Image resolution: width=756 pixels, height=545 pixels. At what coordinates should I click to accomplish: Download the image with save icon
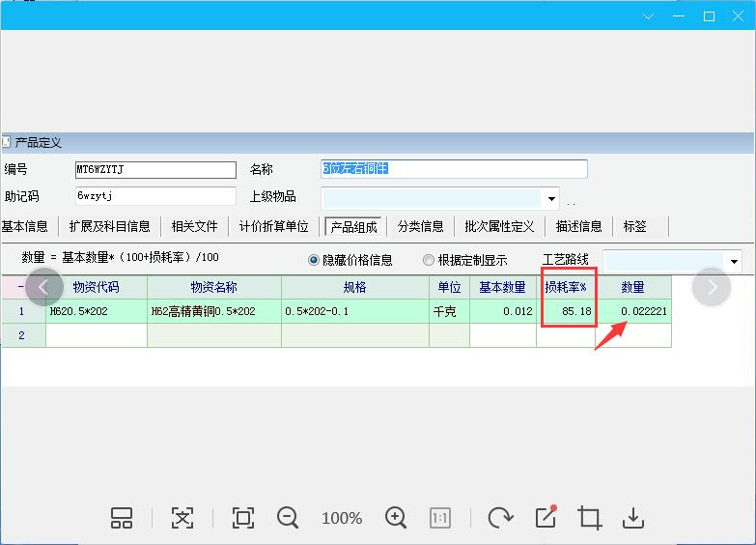(x=633, y=518)
